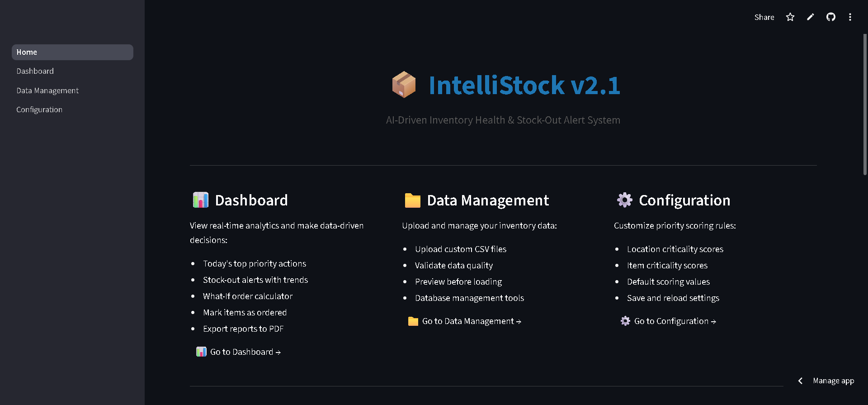868x405 pixels.
Task: Click "Location criticality scores" bullet
Action: tap(675, 249)
